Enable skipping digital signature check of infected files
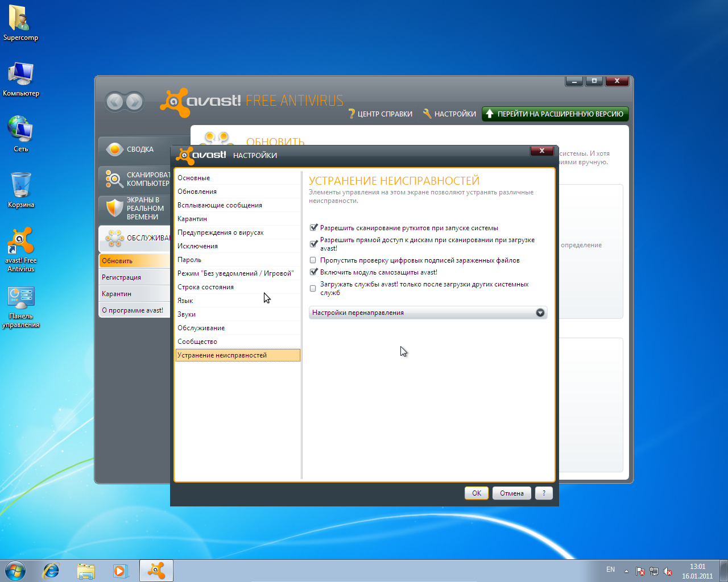The width and height of the screenshot is (728, 582). point(313,260)
